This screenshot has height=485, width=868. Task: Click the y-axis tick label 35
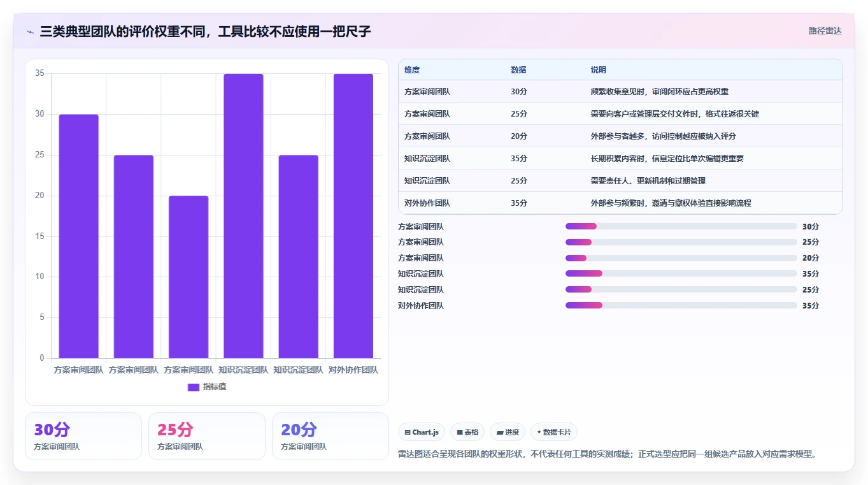tap(39, 73)
